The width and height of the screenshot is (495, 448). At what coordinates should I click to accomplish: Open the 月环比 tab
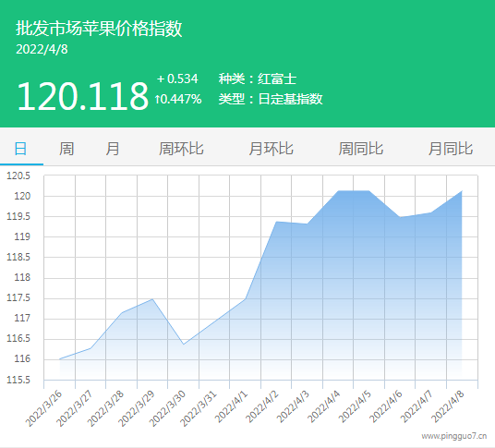coord(271,149)
